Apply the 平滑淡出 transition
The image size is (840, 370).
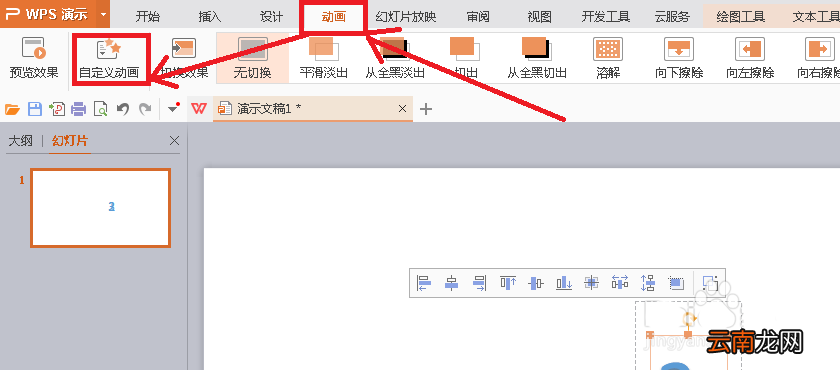[323, 58]
